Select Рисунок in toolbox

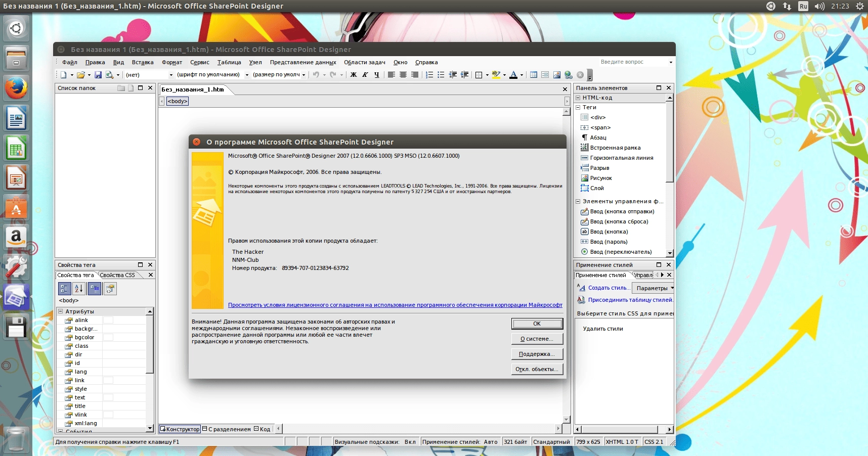[601, 178]
